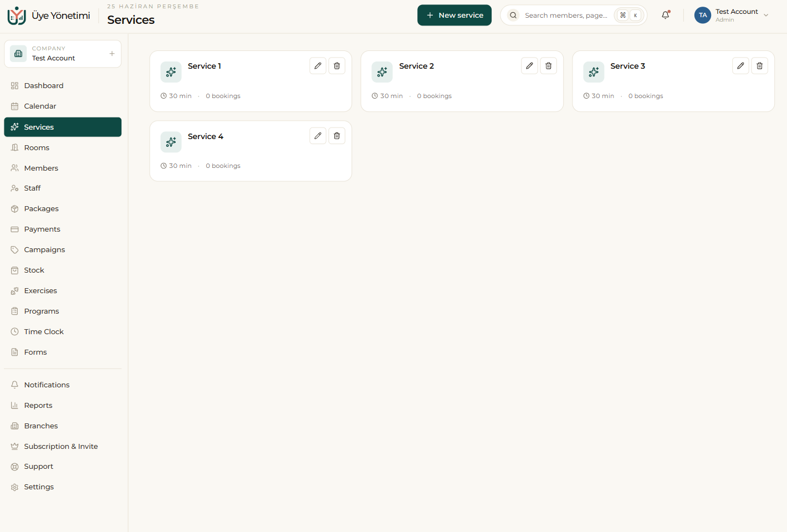Open Subscription & Invite

[x=63, y=447]
